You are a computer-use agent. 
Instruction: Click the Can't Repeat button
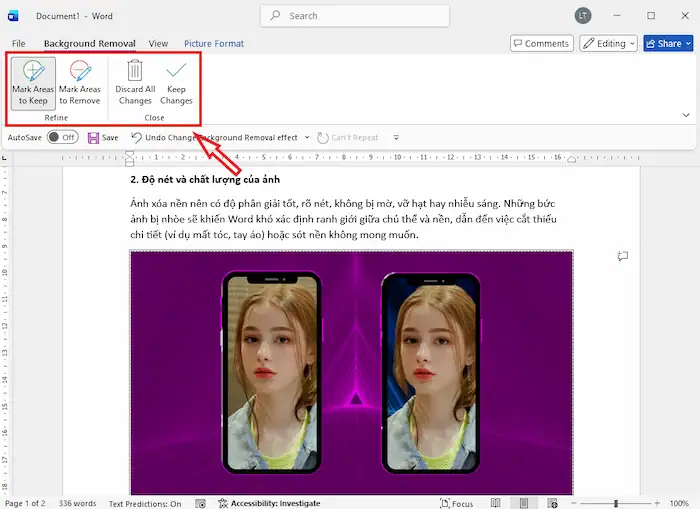point(348,138)
